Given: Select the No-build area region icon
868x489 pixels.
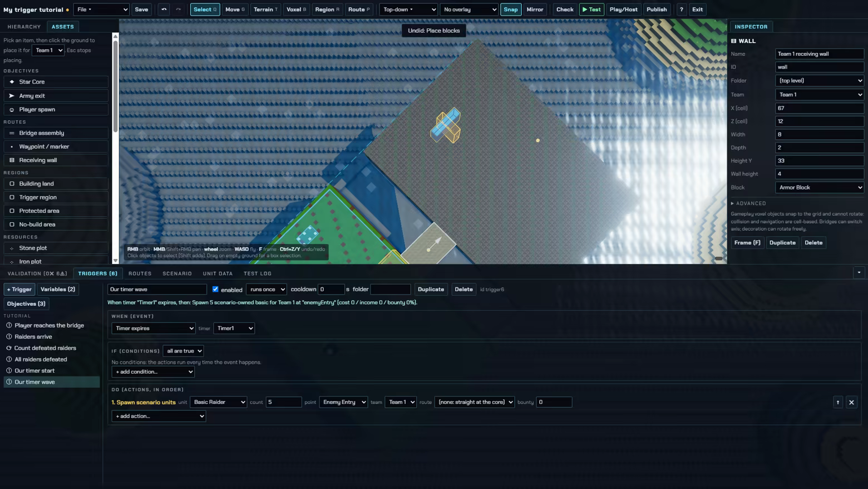Looking at the screenshot, I should click(x=12, y=224).
